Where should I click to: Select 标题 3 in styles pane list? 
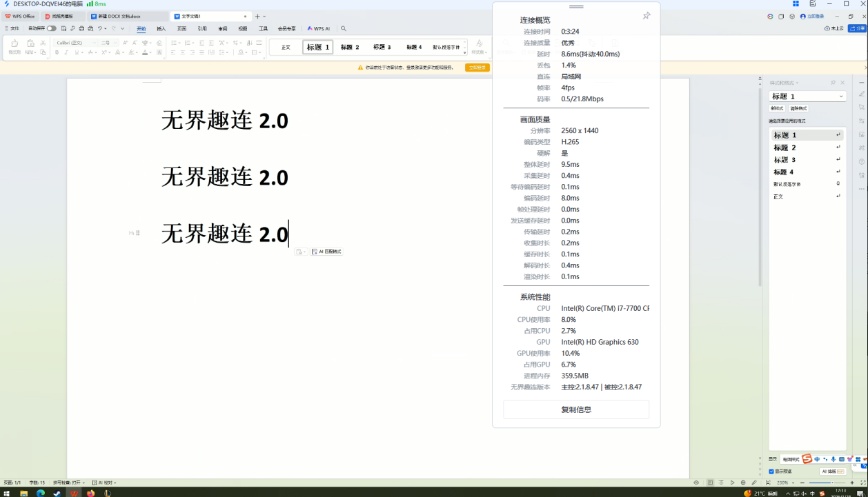tap(807, 160)
